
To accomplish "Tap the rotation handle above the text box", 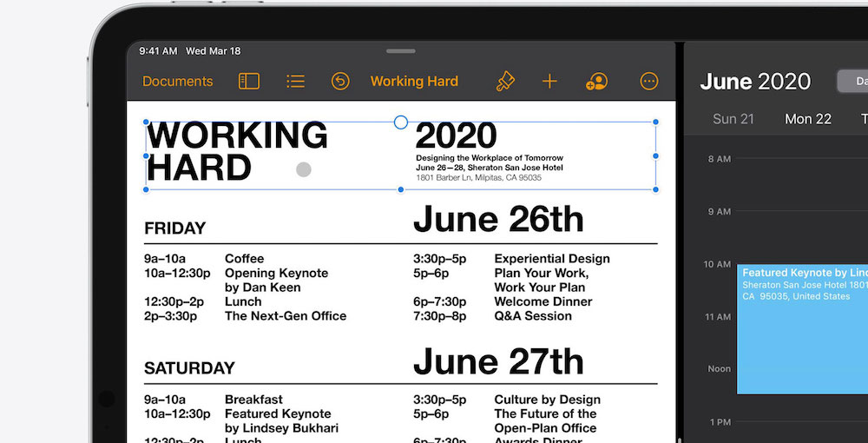I will pyautogui.click(x=401, y=122).
